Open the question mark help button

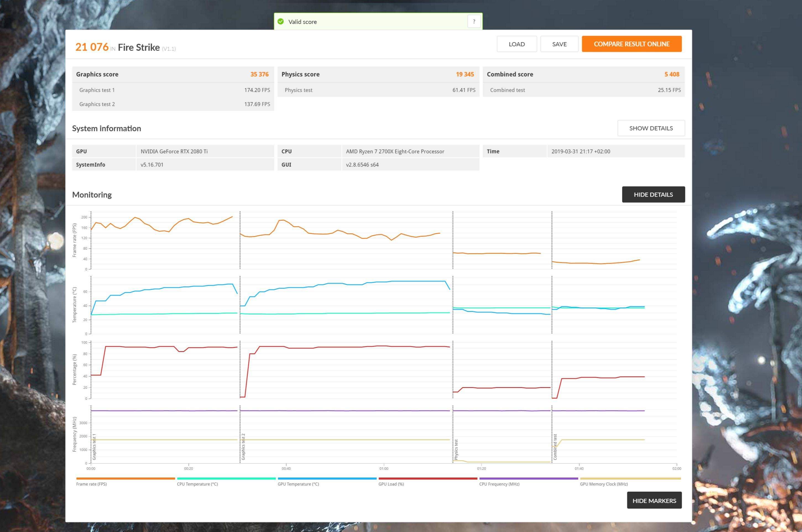coord(474,21)
